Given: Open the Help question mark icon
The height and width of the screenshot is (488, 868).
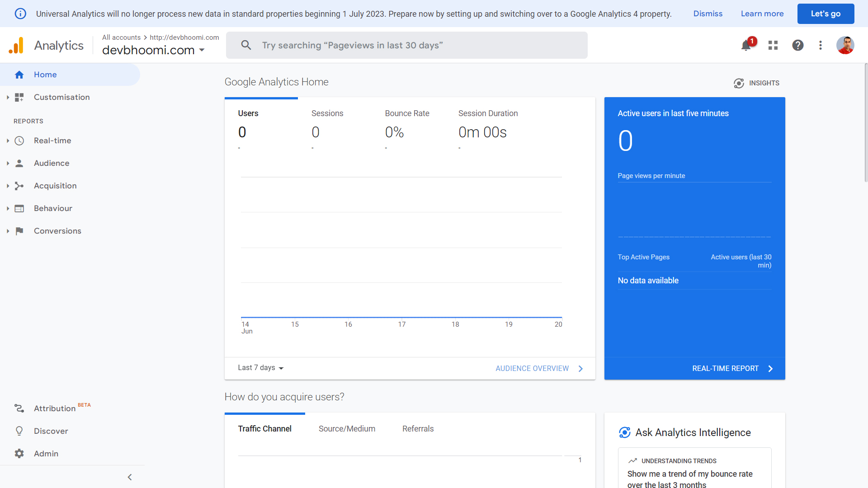Looking at the screenshot, I should click(798, 45).
